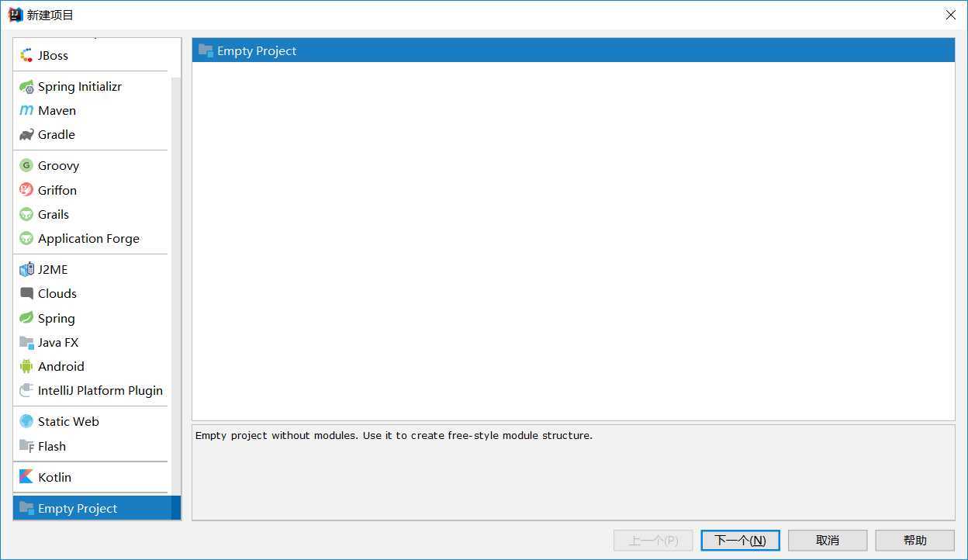The image size is (968, 560).
Task: Select the Empty Project row in right panel
Action: [x=573, y=50]
